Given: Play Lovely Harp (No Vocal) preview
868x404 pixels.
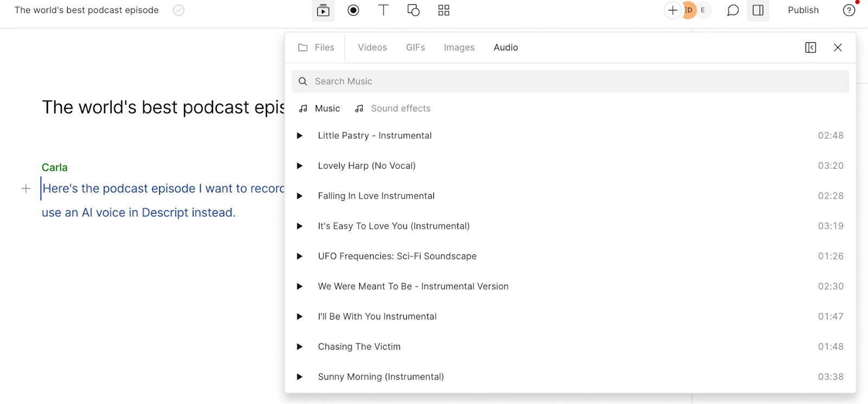Looking at the screenshot, I should coord(299,166).
